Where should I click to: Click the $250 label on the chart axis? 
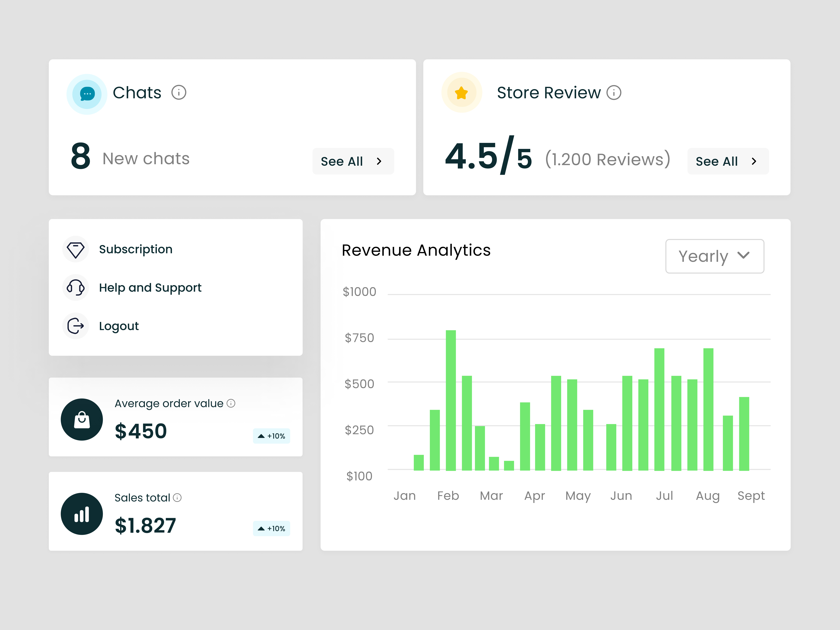click(359, 430)
